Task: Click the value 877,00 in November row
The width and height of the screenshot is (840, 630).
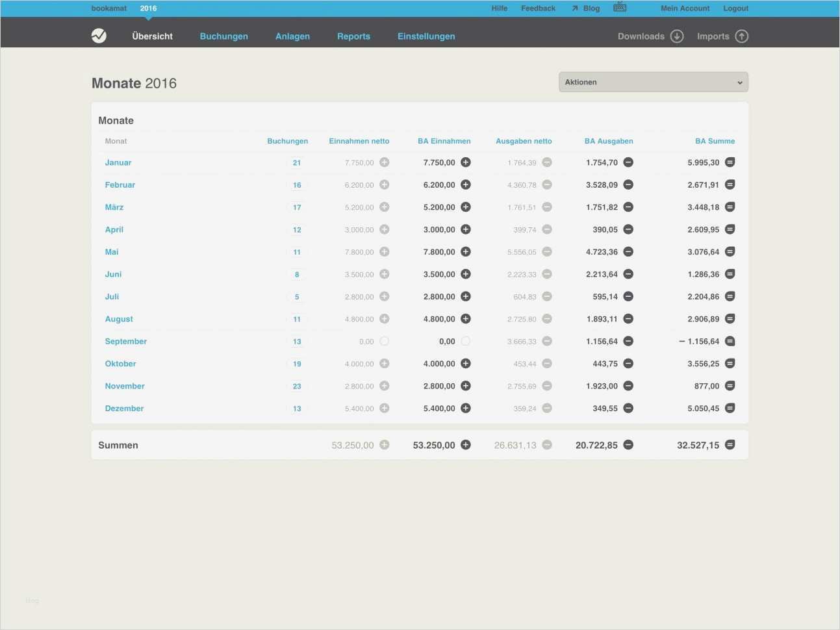Action: 707,386
